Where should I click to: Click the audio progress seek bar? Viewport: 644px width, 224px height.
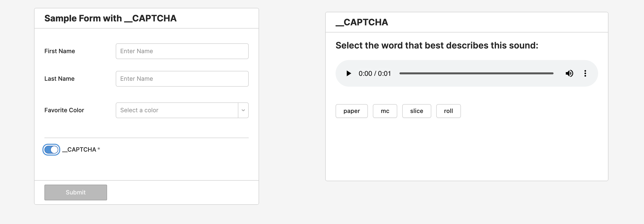pyautogui.click(x=476, y=73)
